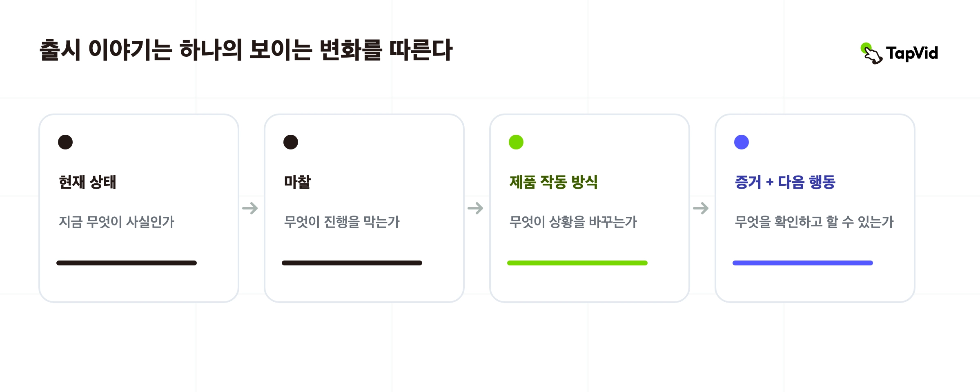This screenshot has width=980, height=392.
Task: Select the 현재 상태 heading
Action: [87, 182]
